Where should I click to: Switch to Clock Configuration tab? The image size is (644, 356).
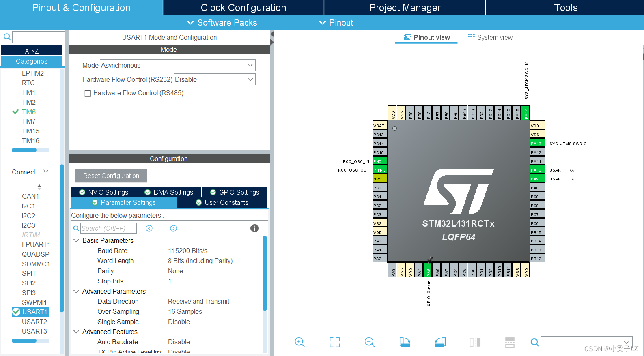[x=243, y=7]
